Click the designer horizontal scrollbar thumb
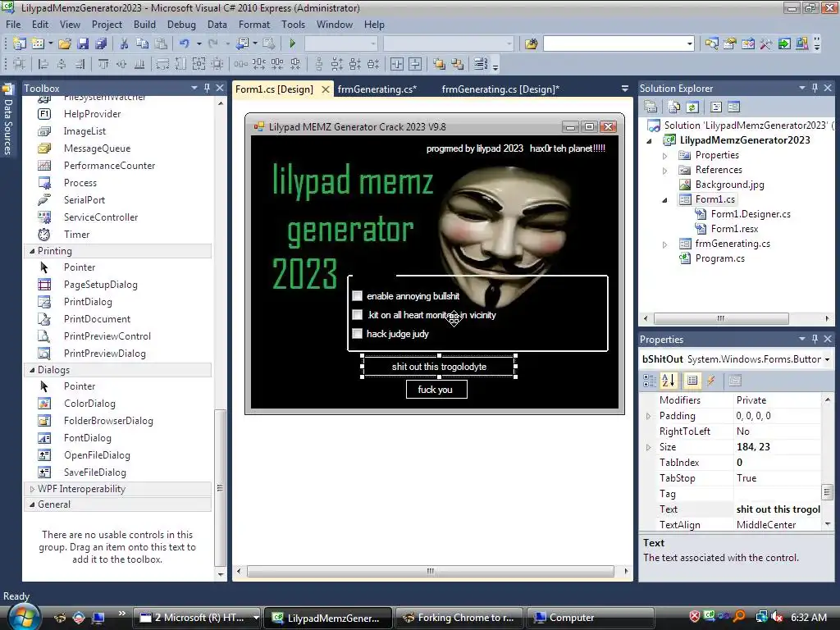Image resolution: width=840 pixels, height=630 pixels. click(x=430, y=571)
